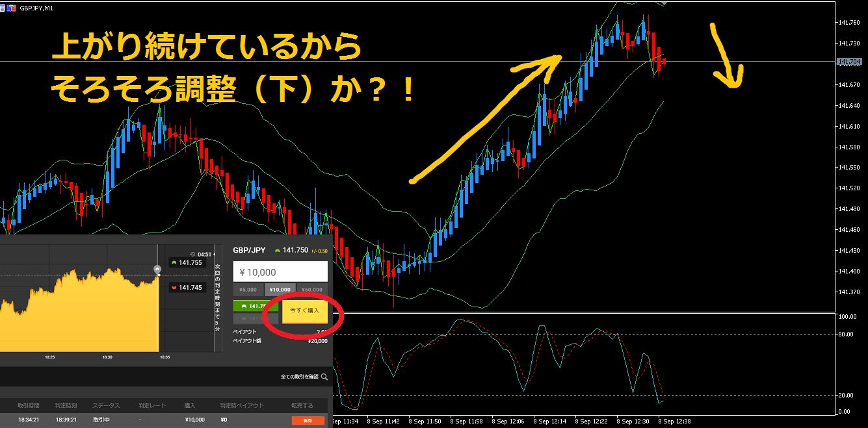This screenshot has height=428, width=868.
Task: Select the ¥5,000 preset amount
Action: coord(248,290)
